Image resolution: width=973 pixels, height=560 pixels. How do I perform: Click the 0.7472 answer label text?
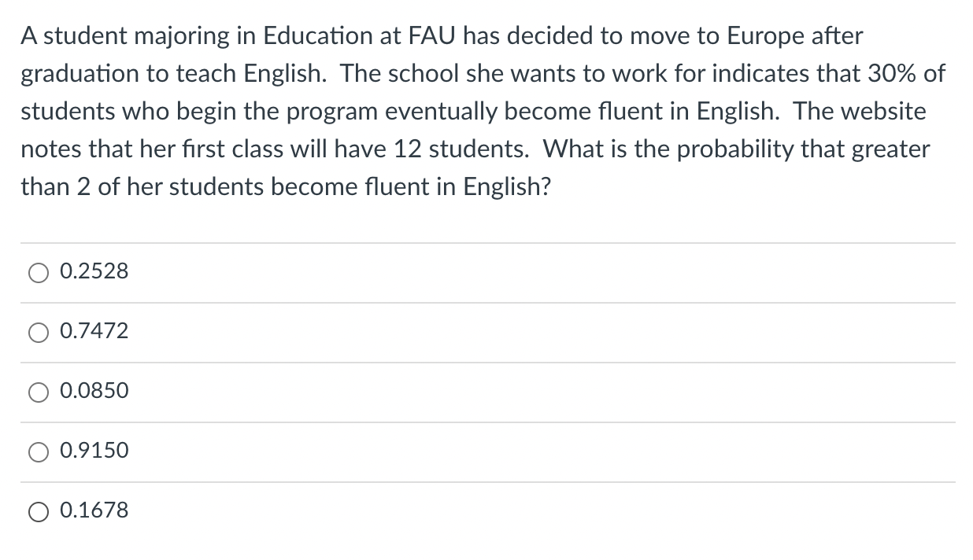(94, 332)
